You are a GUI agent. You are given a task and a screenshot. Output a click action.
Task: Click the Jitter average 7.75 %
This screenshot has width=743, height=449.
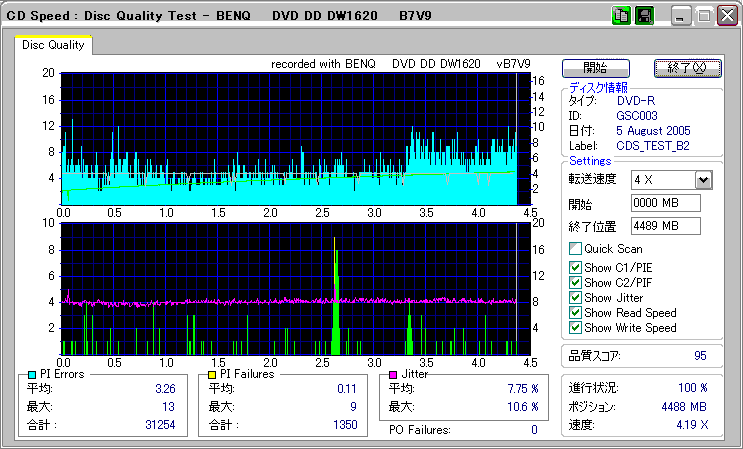(x=523, y=389)
